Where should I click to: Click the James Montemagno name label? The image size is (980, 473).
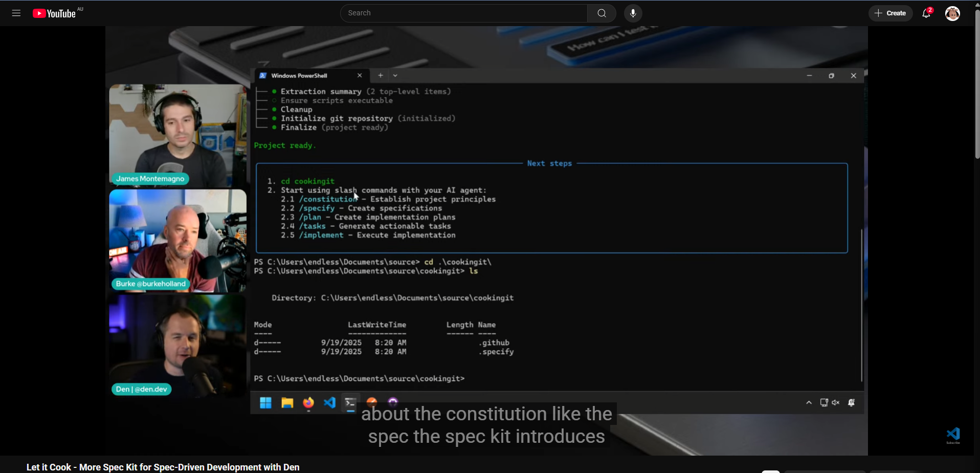(x=150, y=179)
